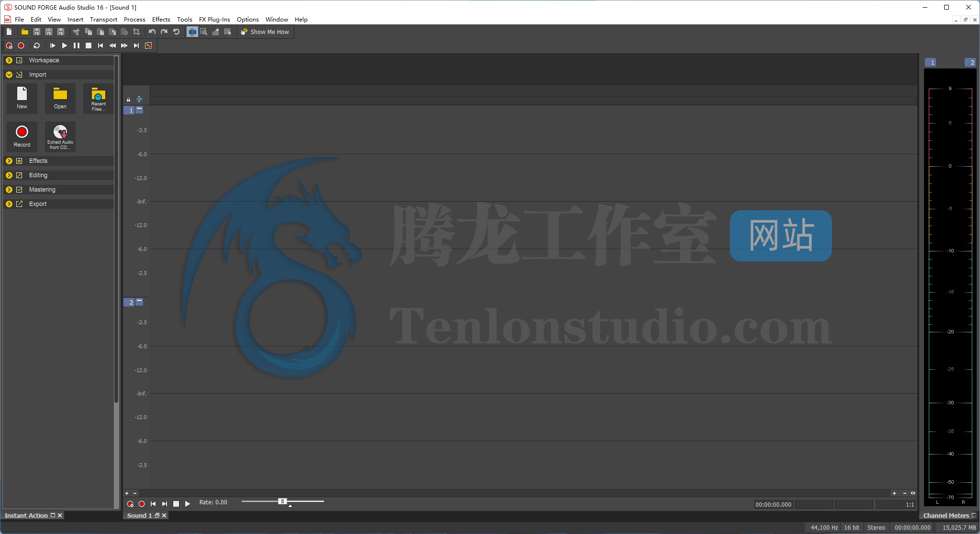Toggle meter channel 2 button

pos(970,62)
